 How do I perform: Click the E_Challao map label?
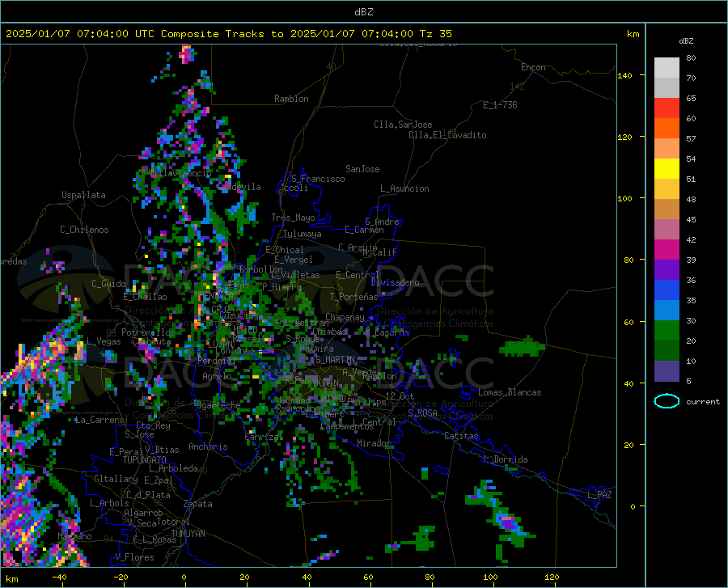[145, 297]
